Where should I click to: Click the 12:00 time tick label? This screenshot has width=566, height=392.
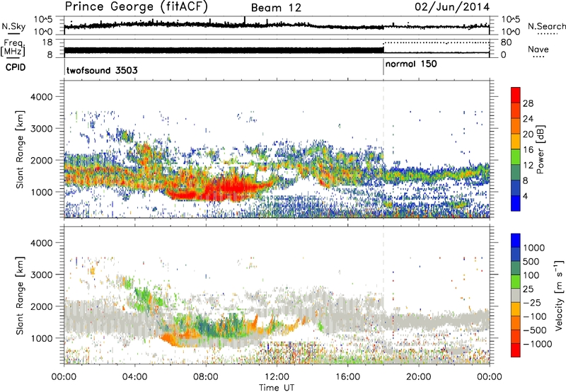click(277, 377)
